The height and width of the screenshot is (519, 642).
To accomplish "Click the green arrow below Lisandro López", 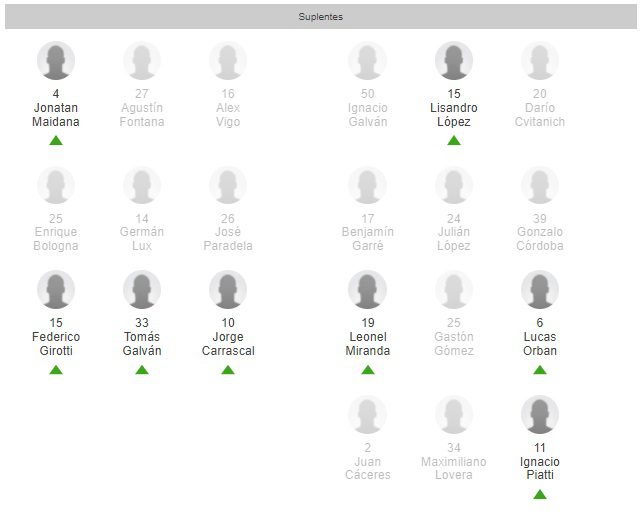I will click(454, 140).
